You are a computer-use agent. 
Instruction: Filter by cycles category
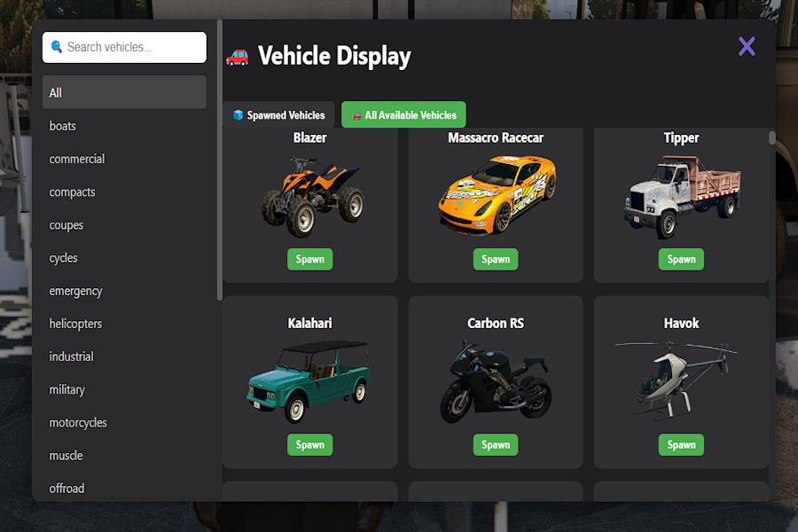(x=125, y=258)
